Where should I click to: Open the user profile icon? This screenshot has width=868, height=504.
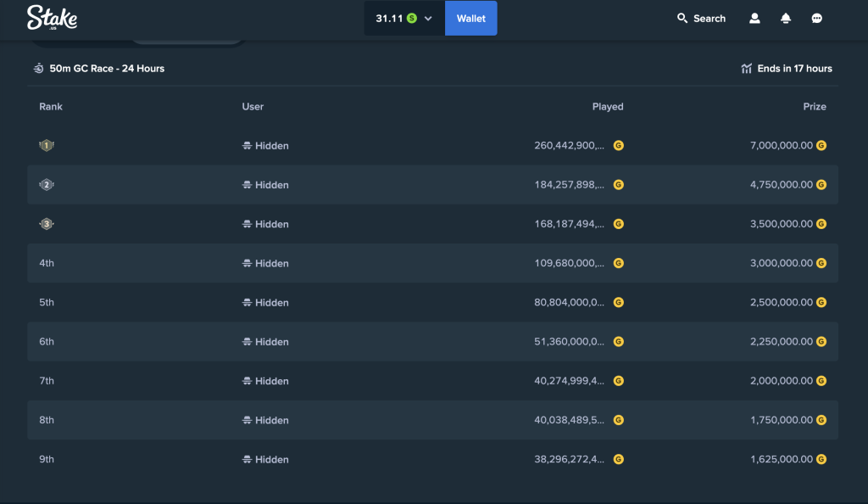pyautogui.click(x=754, y=19)
